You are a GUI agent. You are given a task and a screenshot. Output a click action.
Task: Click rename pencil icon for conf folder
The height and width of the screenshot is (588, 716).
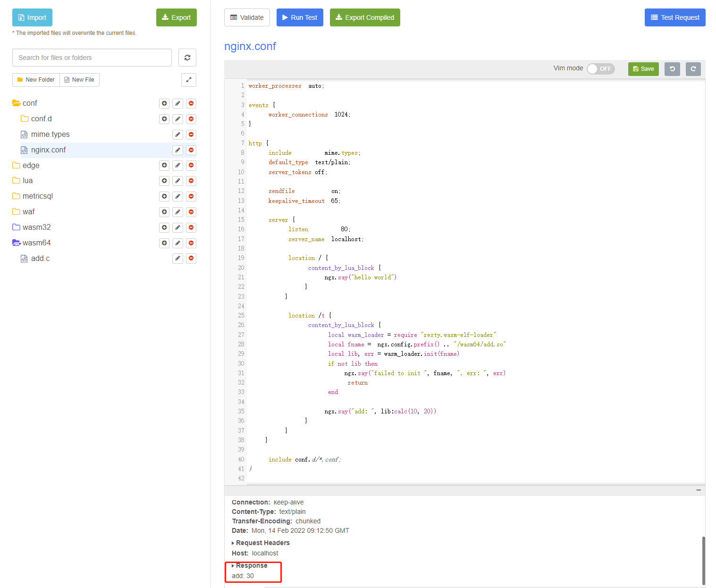pyautogui.click(x=177, y=103)
